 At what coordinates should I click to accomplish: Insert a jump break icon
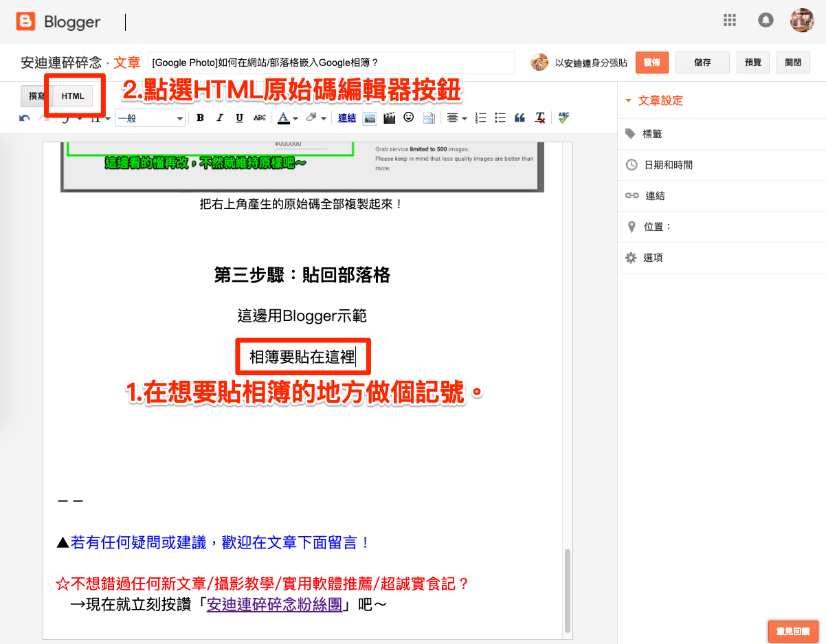coord(429,118)
